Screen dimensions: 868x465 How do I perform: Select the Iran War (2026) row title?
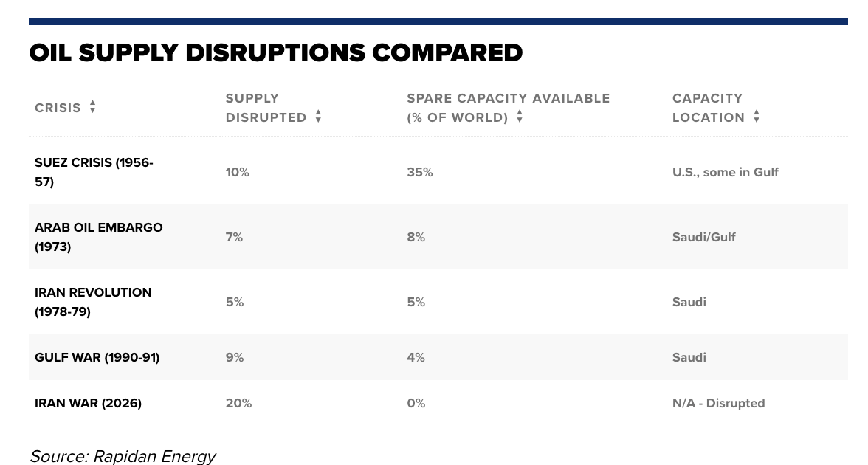pyautogui.click(x=88, y=403)
